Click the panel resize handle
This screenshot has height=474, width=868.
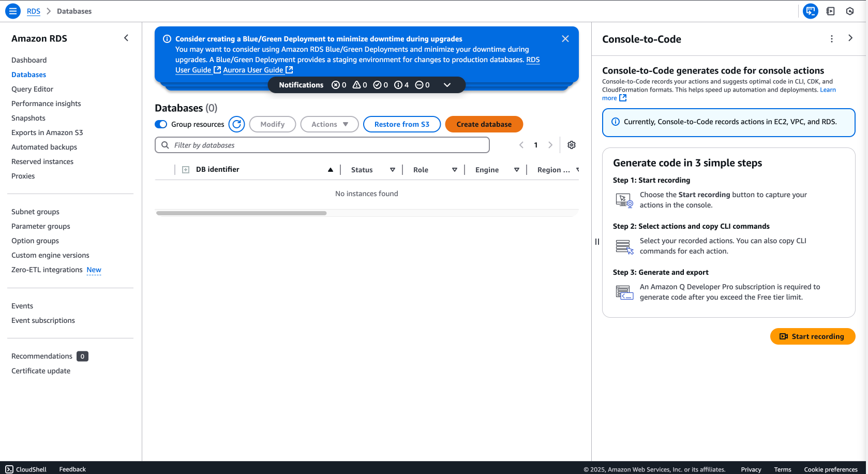597,242
